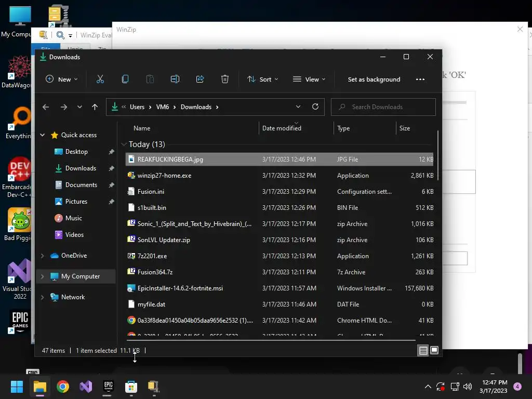The height and width of the screenshot is (399, 532).
Task: Click the vertical scrollbar of file list
Action: [x=438, y=155]
